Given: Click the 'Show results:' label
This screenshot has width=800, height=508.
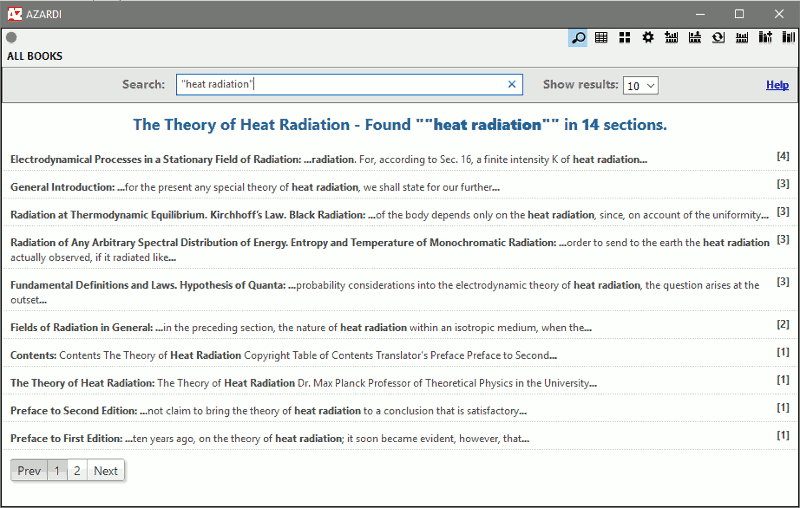Looking at the screenshot, I should click(581, 85).
